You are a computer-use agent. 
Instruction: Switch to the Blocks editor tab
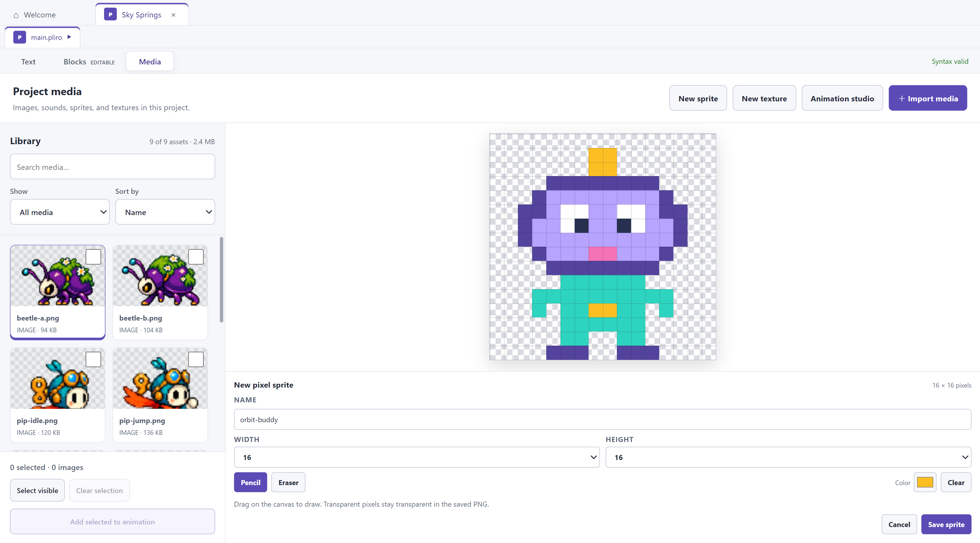pos(89,62)
